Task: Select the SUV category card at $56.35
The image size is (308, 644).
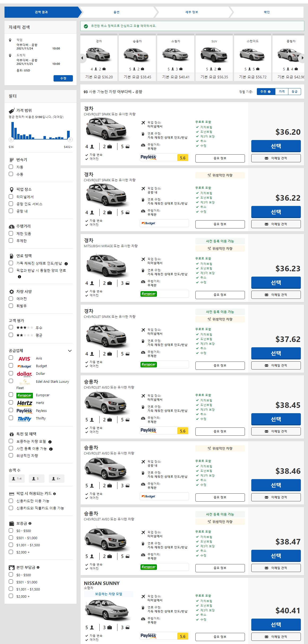Action: click(x=214, y=58)
